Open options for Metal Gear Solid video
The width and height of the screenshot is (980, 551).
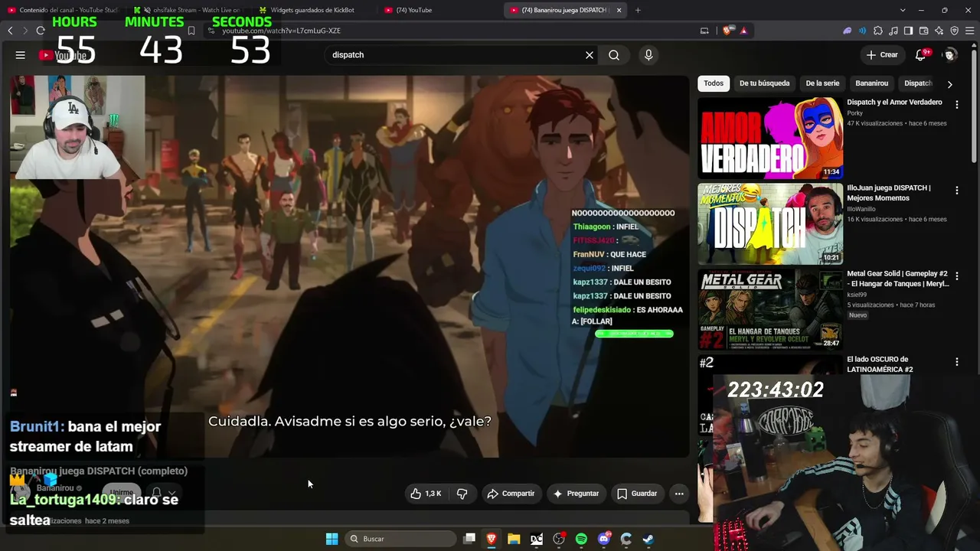coord(956,275)
